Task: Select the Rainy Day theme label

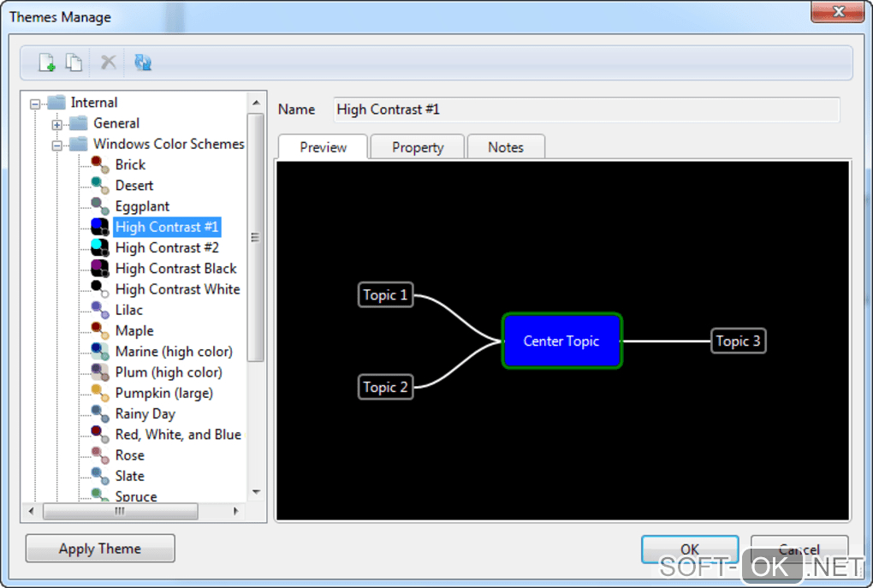Action: 145,413
